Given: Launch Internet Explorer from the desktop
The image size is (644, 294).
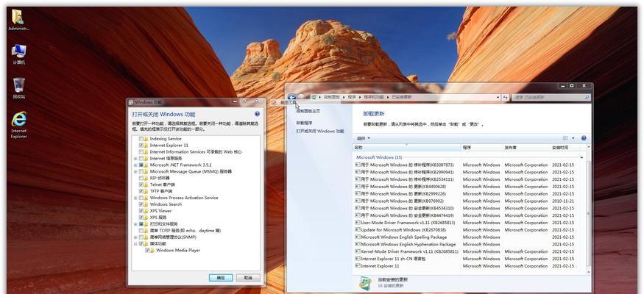Looking at the screenshot, I should [18, 125].
